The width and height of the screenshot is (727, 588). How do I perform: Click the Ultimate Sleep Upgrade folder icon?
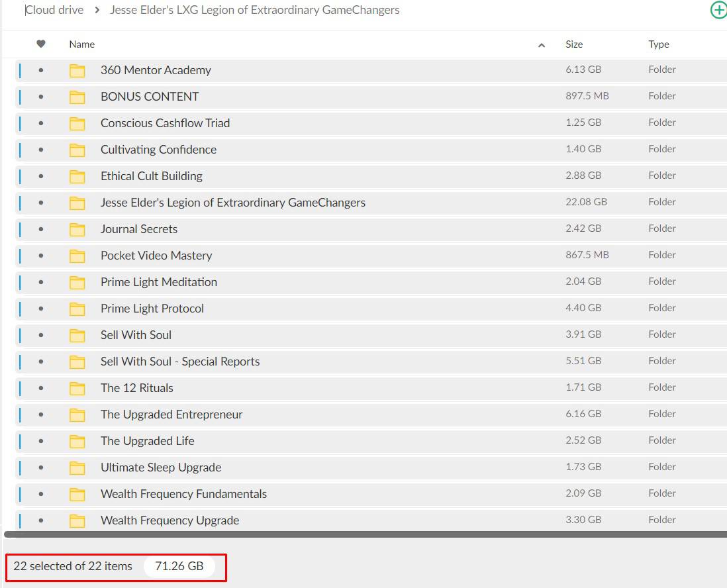click(x=77, y=468)
